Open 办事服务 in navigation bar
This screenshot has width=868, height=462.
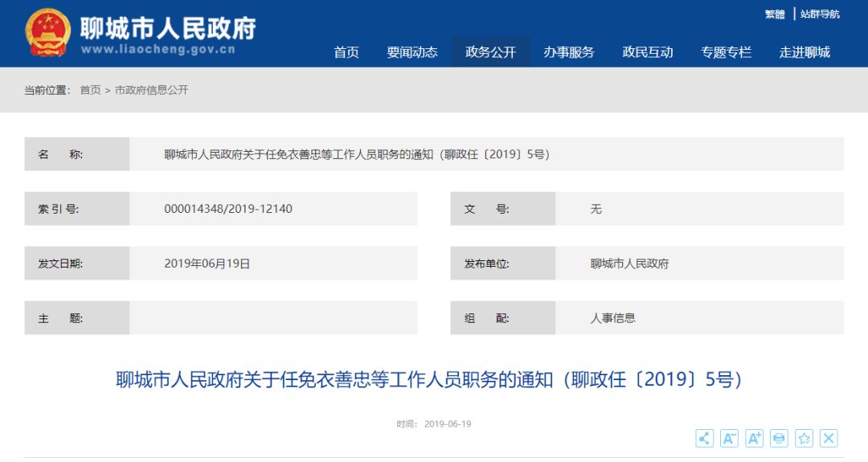(x=568, y=52)
